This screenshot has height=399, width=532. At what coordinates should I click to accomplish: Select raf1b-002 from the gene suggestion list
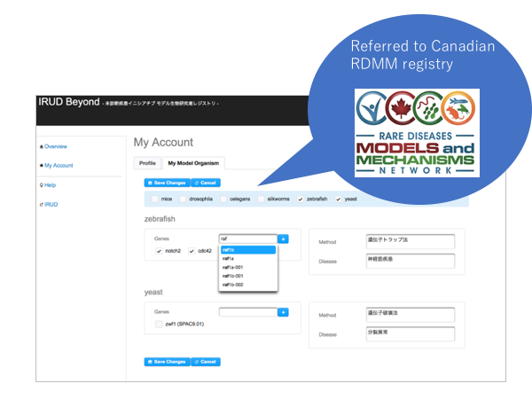(248, 285)
